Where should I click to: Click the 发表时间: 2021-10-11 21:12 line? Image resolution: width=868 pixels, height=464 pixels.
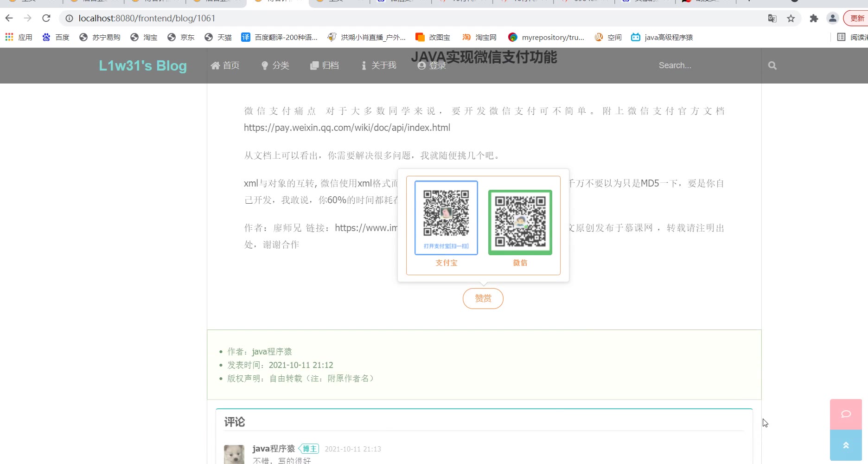pos(280,365)
